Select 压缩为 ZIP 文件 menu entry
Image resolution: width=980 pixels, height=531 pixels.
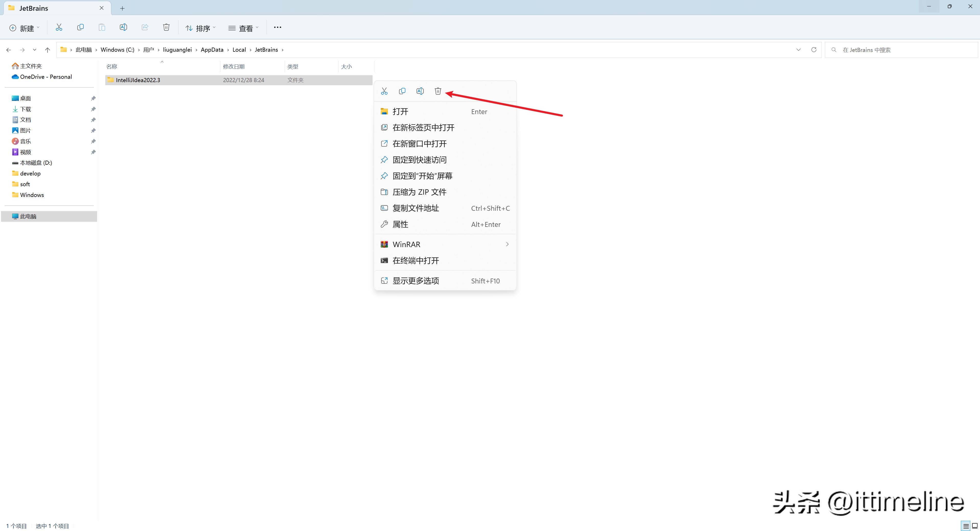coord(445,192)
